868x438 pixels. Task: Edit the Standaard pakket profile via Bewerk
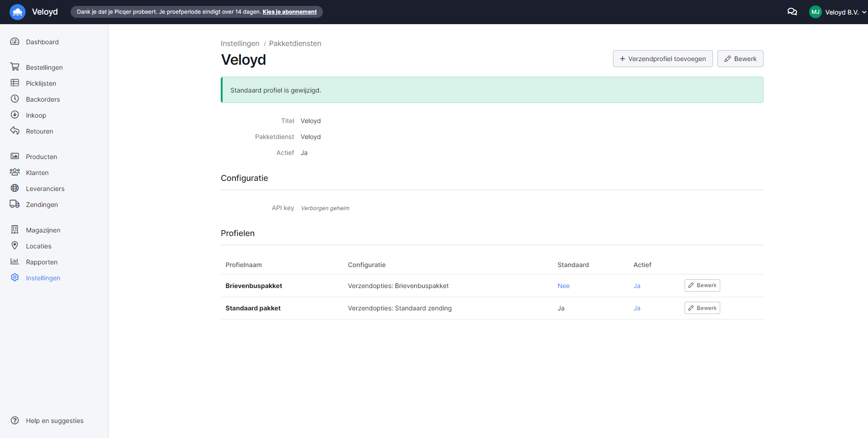pos(702,308)
